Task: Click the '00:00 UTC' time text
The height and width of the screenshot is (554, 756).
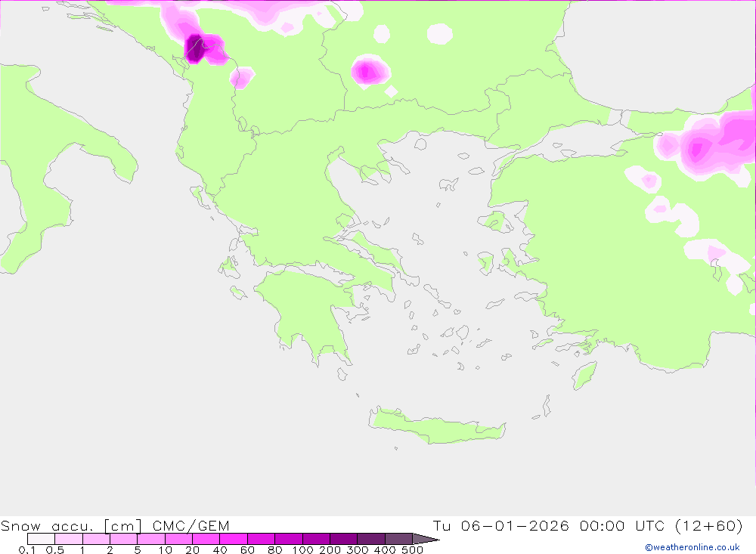Action: tap(622, 525)
